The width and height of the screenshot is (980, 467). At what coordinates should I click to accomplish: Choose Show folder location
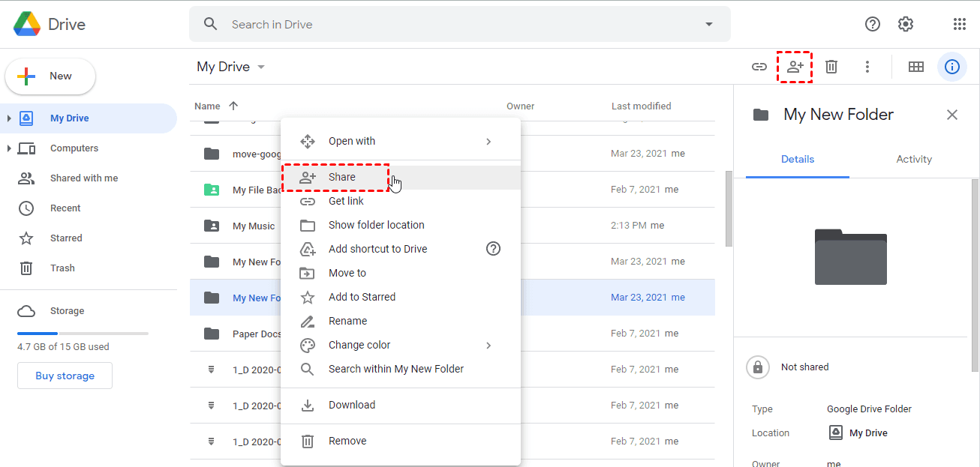pos(401,226)
